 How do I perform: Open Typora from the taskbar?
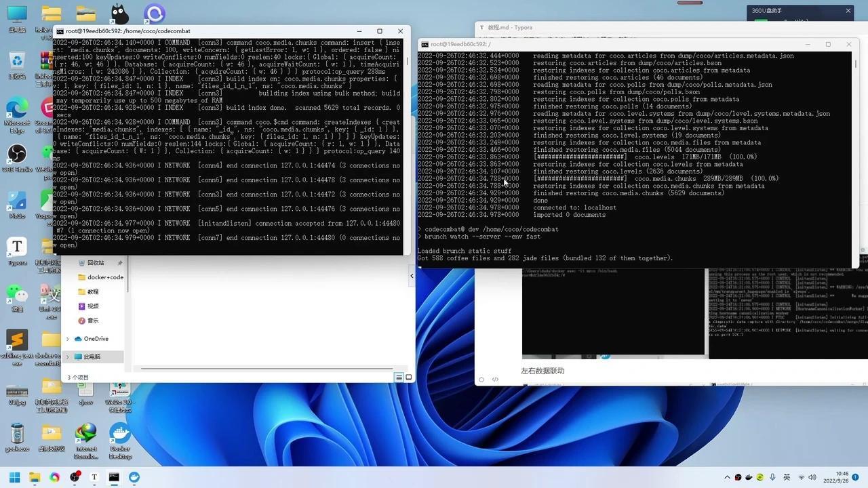point(94,478)
